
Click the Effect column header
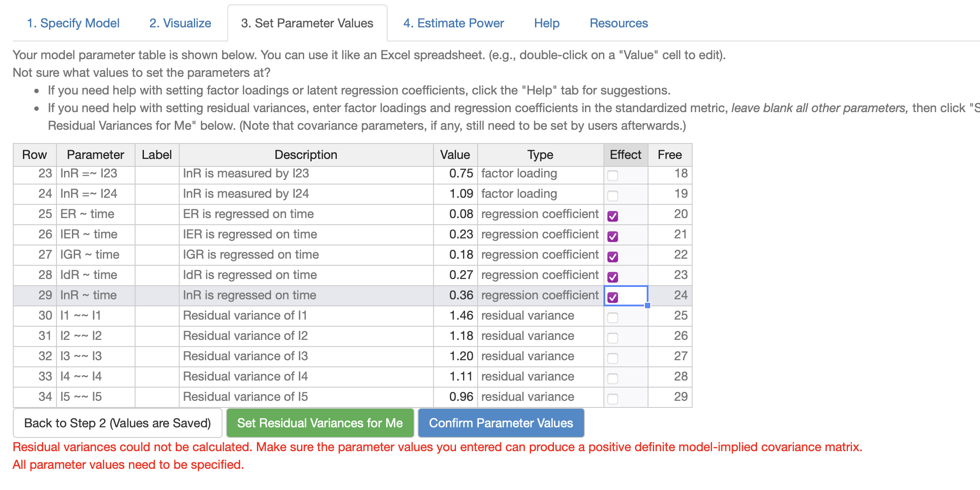pyautogui.click(x=626, y=155)
